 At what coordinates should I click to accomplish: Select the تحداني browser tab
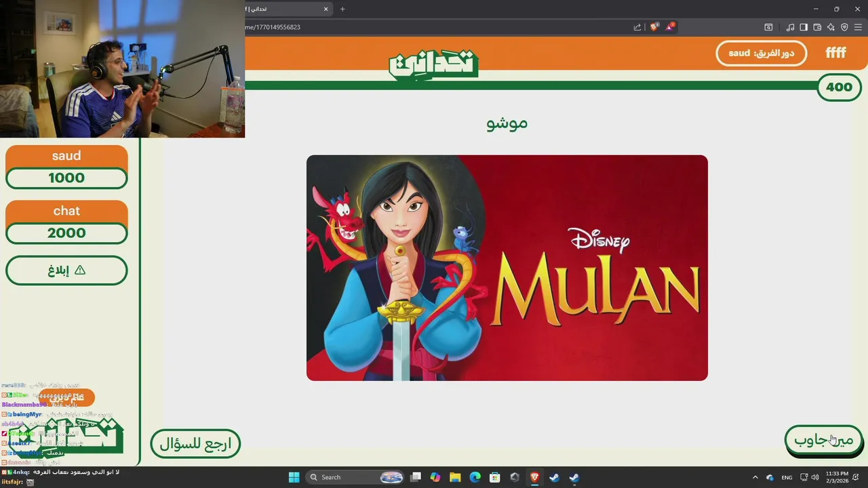pos(288,9)
